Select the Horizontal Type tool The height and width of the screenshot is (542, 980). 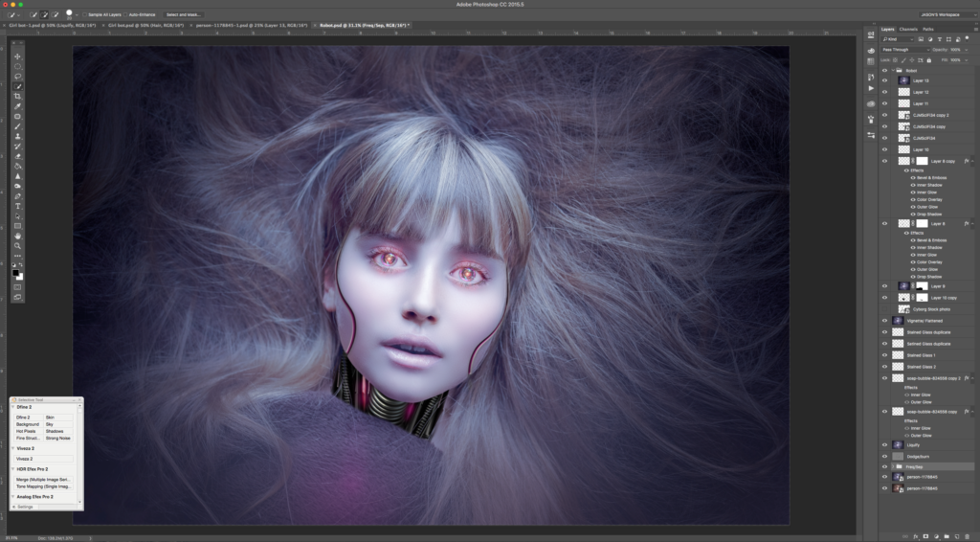click(x=17, y=206)
